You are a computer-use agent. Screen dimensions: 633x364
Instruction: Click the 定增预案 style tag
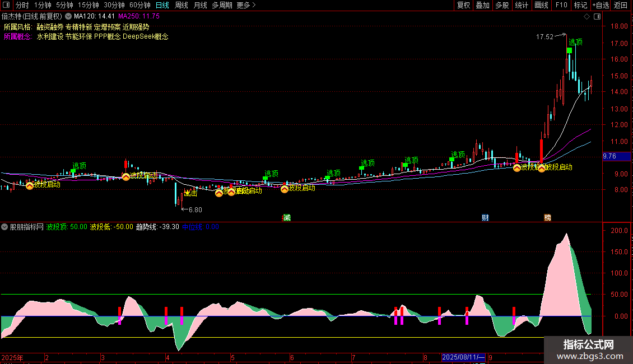108,27
